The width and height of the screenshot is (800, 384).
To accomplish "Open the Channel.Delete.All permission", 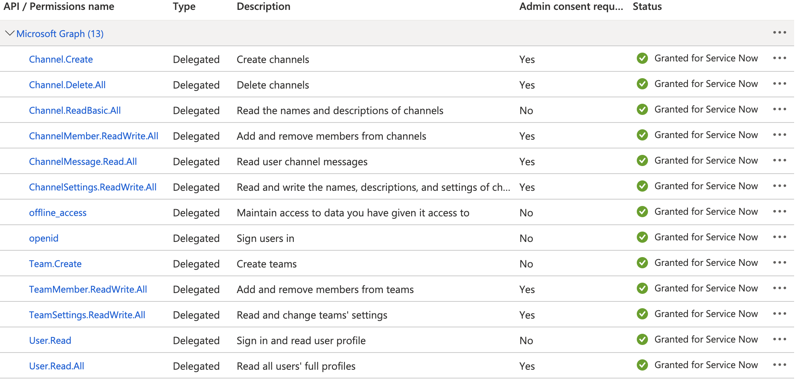I will tap(67, 85).
